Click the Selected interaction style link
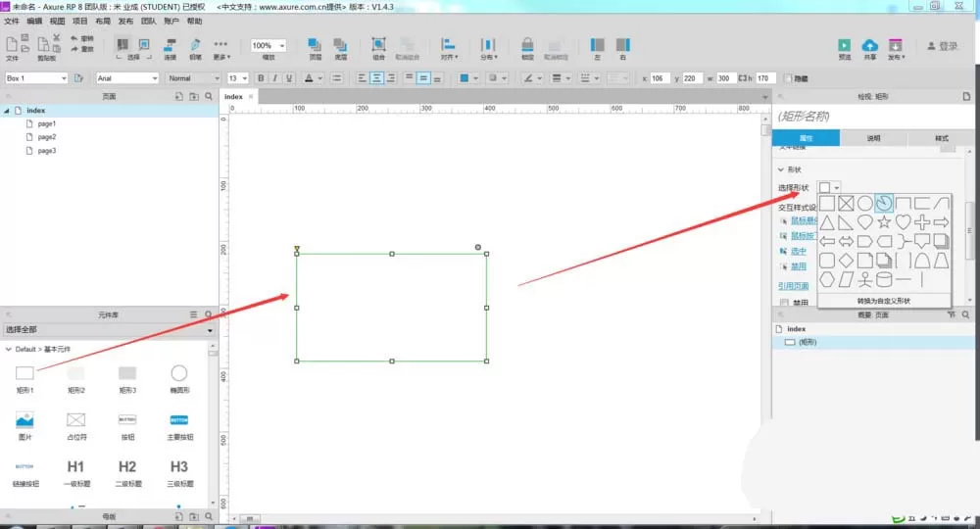Screen dimensions: 980x529 pyautogui.click(x=798, y=251)
